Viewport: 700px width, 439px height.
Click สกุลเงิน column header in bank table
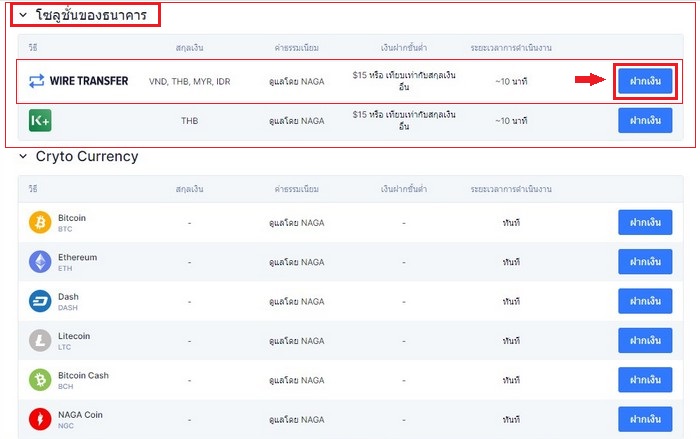point(190,48)
